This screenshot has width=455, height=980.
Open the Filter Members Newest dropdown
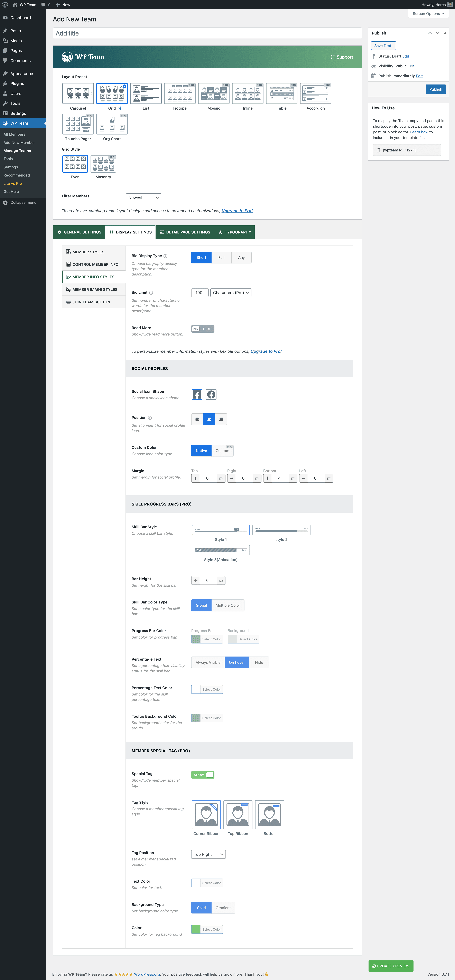click(143, 198)
